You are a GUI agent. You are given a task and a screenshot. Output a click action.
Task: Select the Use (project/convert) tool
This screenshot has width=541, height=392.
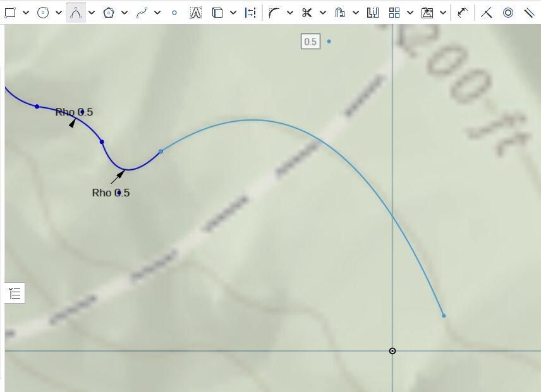(217, 13)
